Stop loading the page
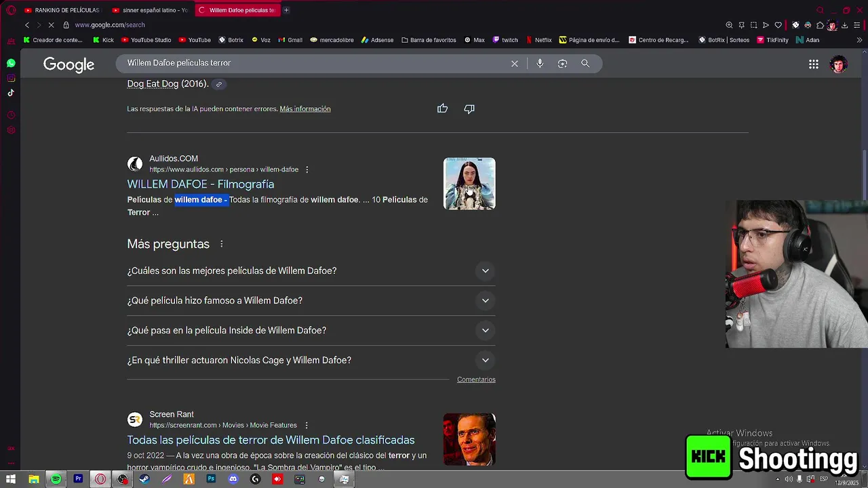This screenshot has height=488, width=868. tap(52, 25)
